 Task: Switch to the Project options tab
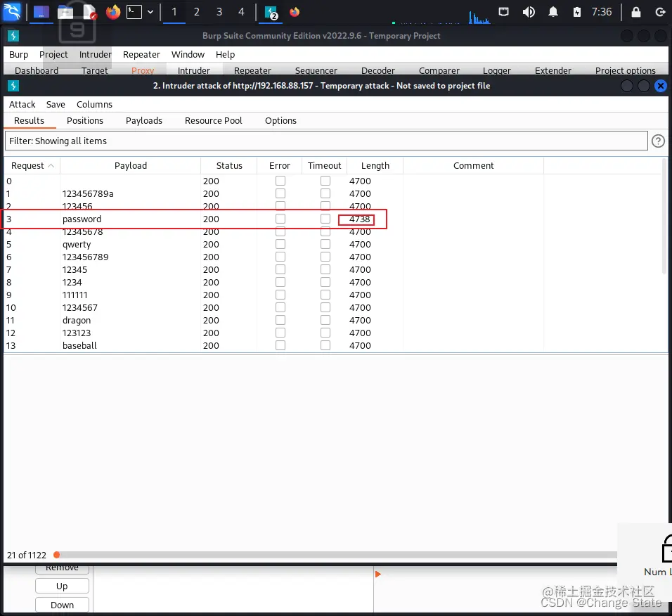point(626,70)
